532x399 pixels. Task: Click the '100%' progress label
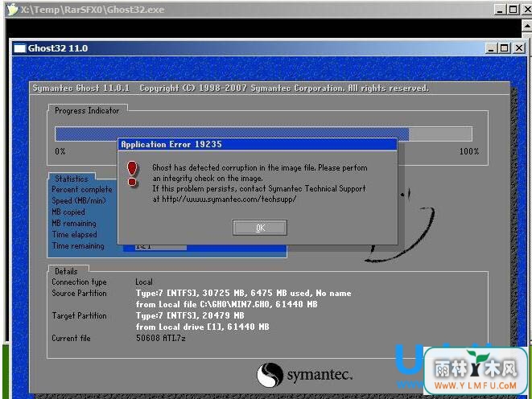(x=469, y=151)
